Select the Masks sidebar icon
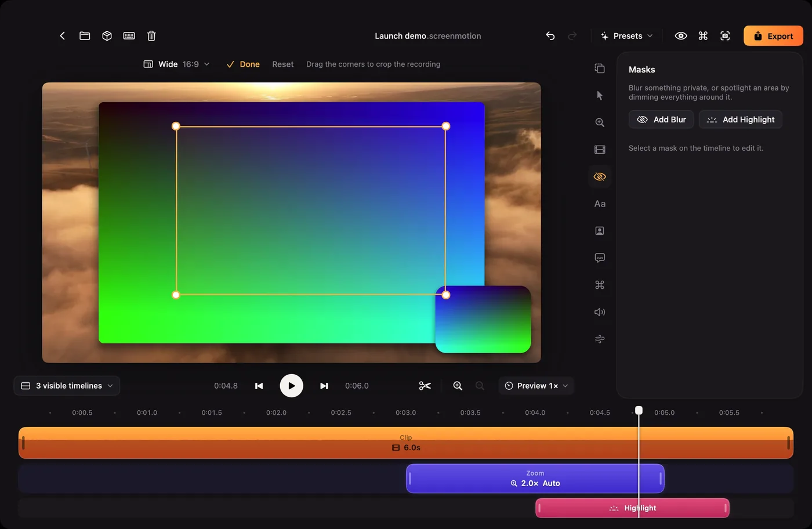The image size is (812, 529). (600, 176)
